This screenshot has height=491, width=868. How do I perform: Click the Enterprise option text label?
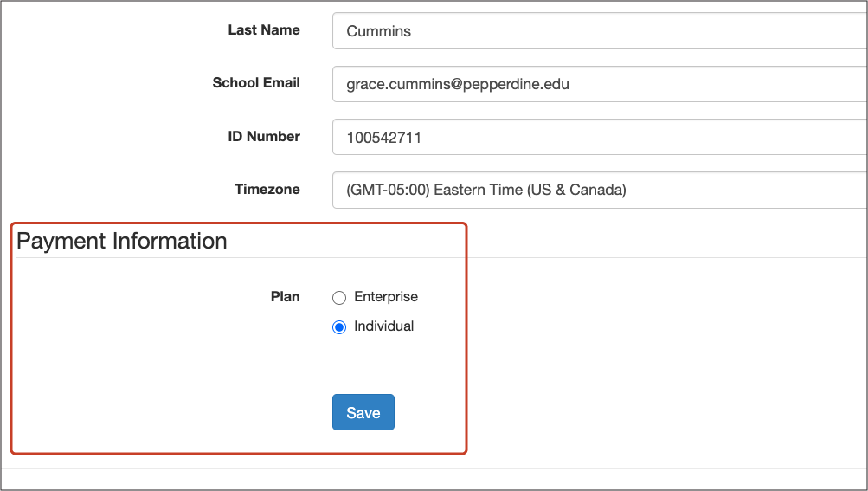click(x=386, y=297)
